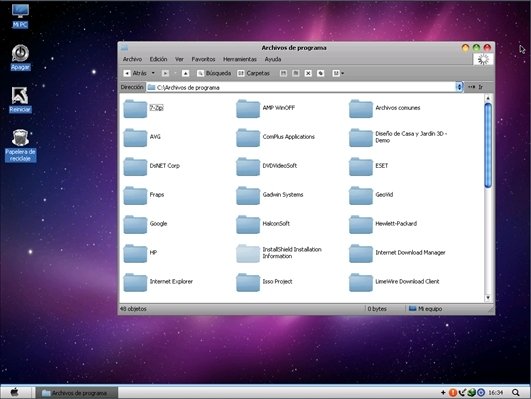Viewport: 531px width, 399px height.
Task: Open the Búsqueda search pane
Action: click(214, 73)
